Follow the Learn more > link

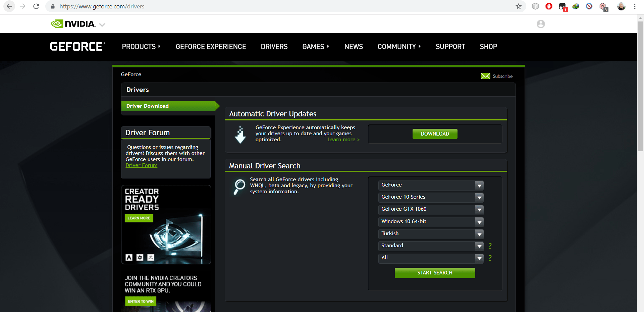(x=343, y=140)
